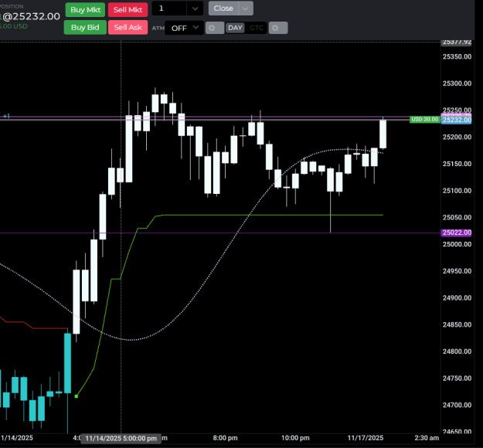Switch time-in-force to GTC
483x448 pixels.
pos(257,28)
